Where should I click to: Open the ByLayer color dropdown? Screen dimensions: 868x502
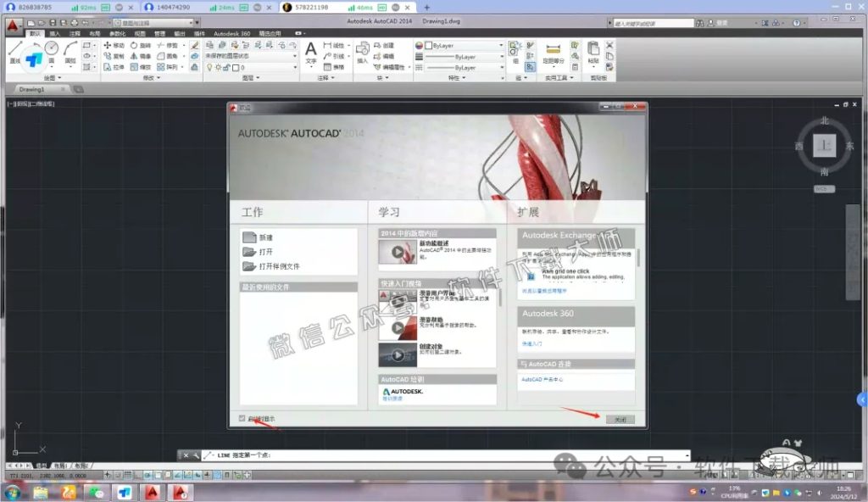pyautogui.click(x=501, y=46)
